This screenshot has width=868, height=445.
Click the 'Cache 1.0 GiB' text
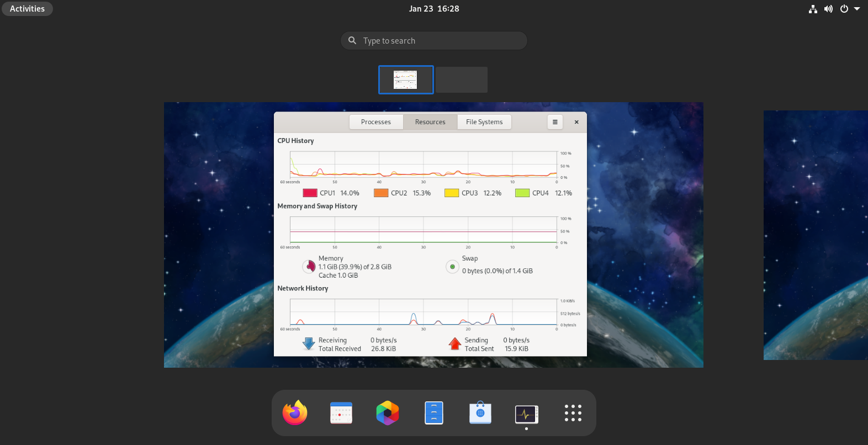338,276
